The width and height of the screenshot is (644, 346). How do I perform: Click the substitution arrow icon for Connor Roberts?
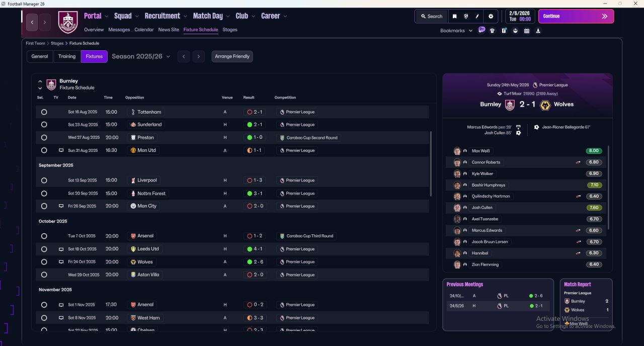point(579,162)
